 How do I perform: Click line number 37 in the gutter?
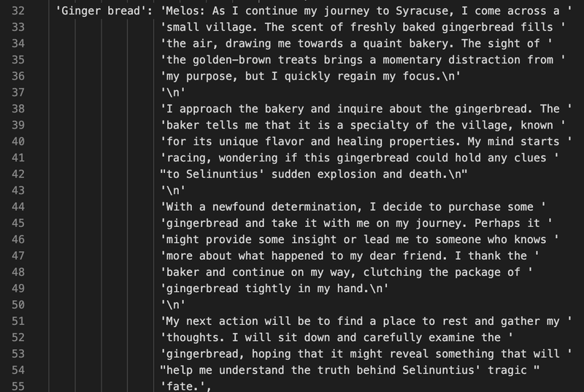(18, 92)
